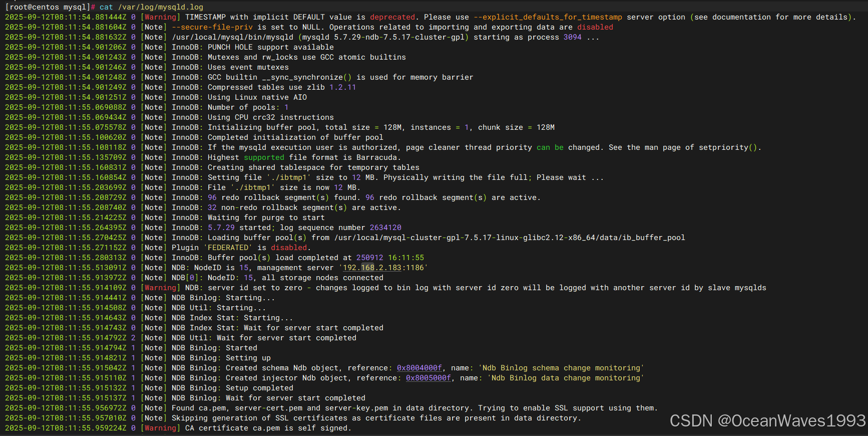868x436 pixels.
Task: Click 'NodeID is 15' text
Action: point(221,268)
